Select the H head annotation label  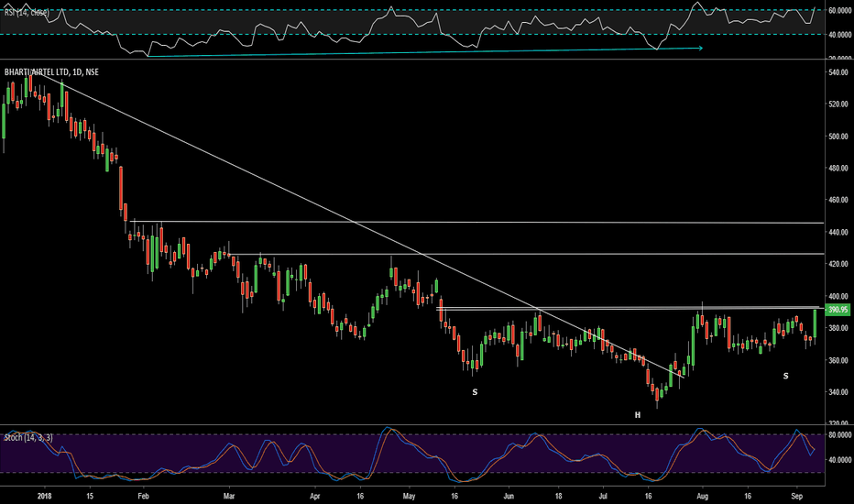pos(638,415)
